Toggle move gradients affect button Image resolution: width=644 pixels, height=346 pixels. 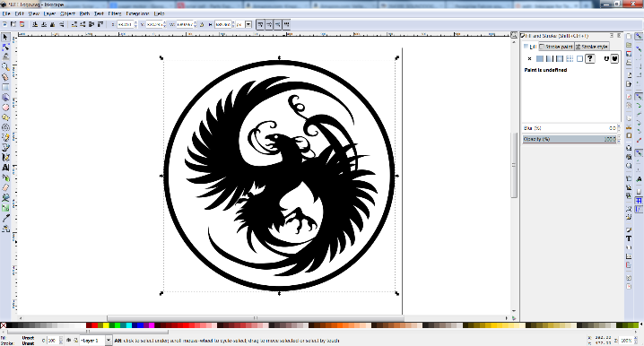278,24
